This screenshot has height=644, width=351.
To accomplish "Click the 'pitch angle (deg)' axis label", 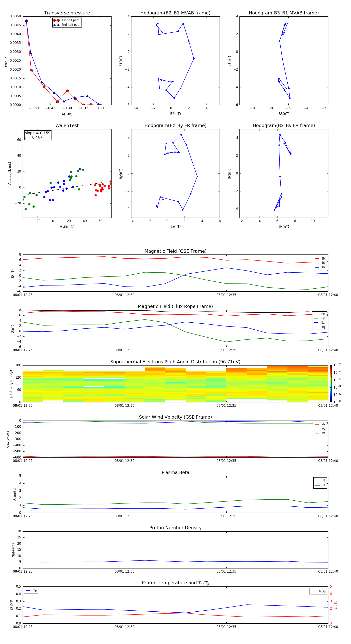I will point(11,384).
